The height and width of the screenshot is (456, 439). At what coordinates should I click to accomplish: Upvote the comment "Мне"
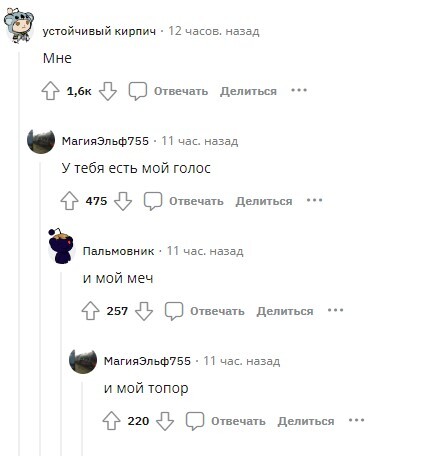50,91
